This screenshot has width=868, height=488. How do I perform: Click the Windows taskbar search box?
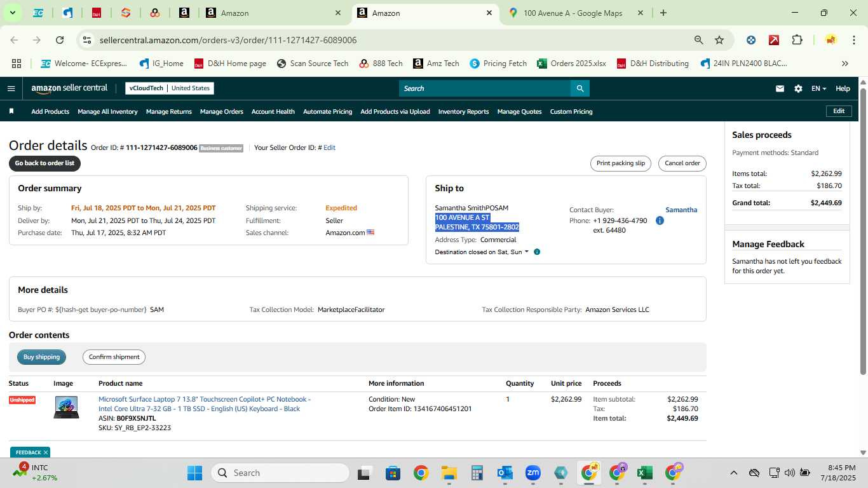(280, 473)
